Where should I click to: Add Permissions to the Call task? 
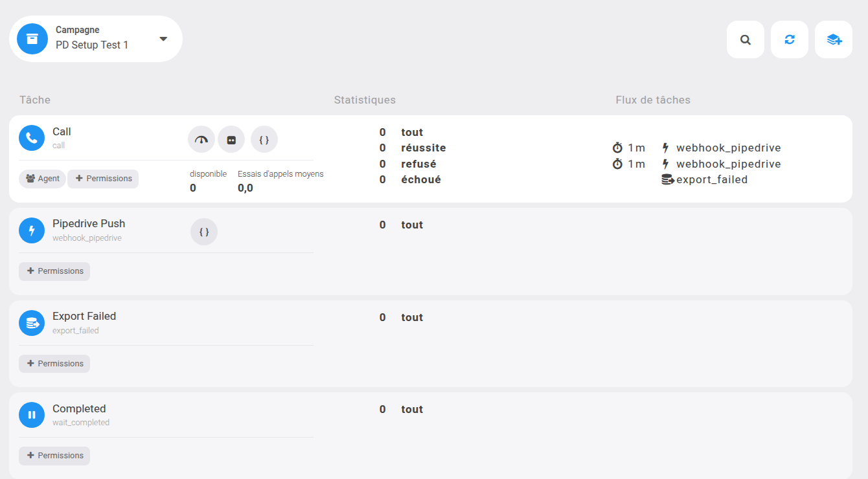pos(103,179)
